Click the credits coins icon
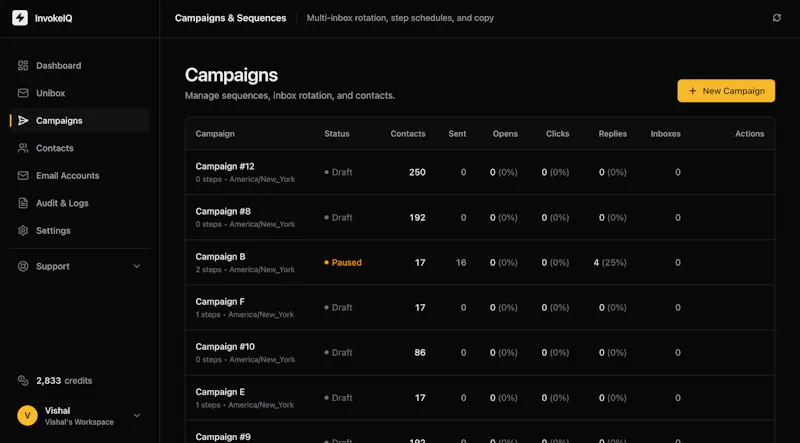Screen dimensions: 800x443 (23, 380)
